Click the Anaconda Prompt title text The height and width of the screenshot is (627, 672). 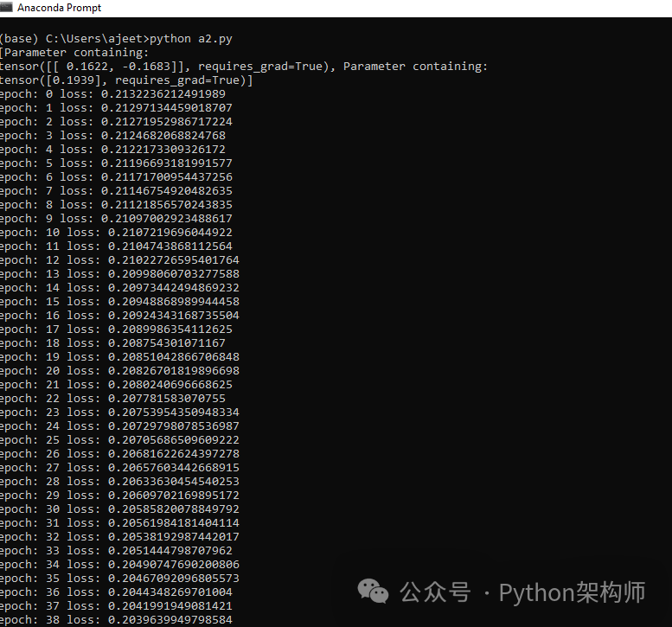click(x=59, y=8)
